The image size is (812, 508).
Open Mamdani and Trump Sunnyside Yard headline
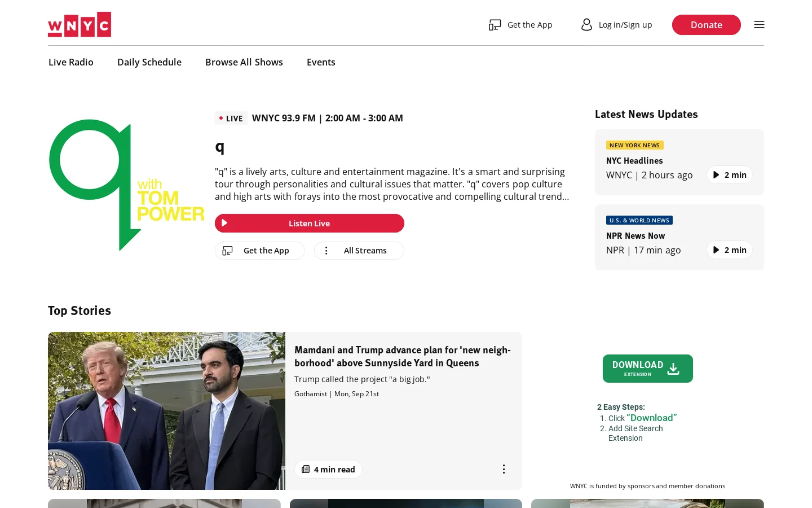(403, 356)
